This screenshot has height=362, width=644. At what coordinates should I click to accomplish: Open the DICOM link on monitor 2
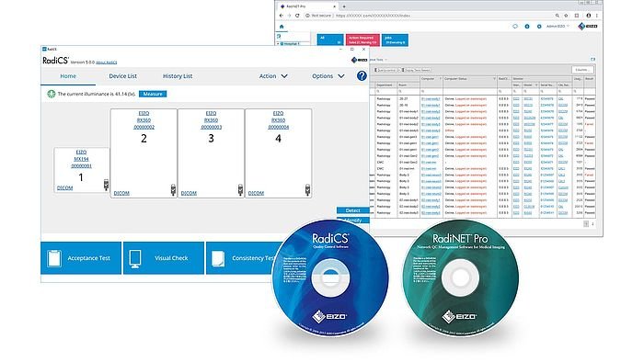tap(121, 193)
